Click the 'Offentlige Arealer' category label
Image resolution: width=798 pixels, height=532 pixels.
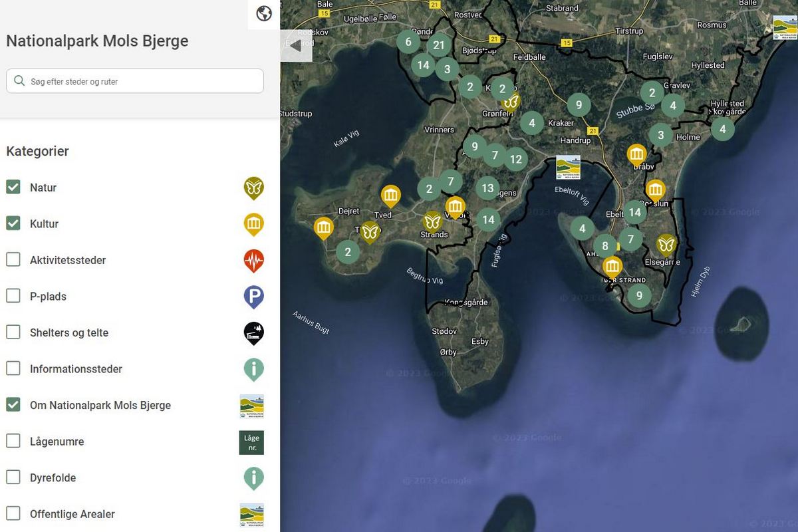72,514
